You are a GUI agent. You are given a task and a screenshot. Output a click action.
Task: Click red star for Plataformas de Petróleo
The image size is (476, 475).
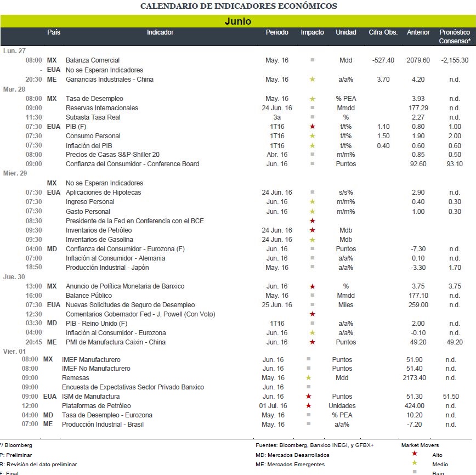[x=308, y=406]
